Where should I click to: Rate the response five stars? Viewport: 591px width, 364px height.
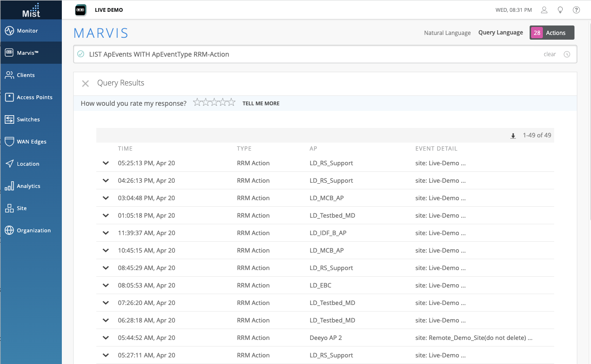tap(231, 102)
